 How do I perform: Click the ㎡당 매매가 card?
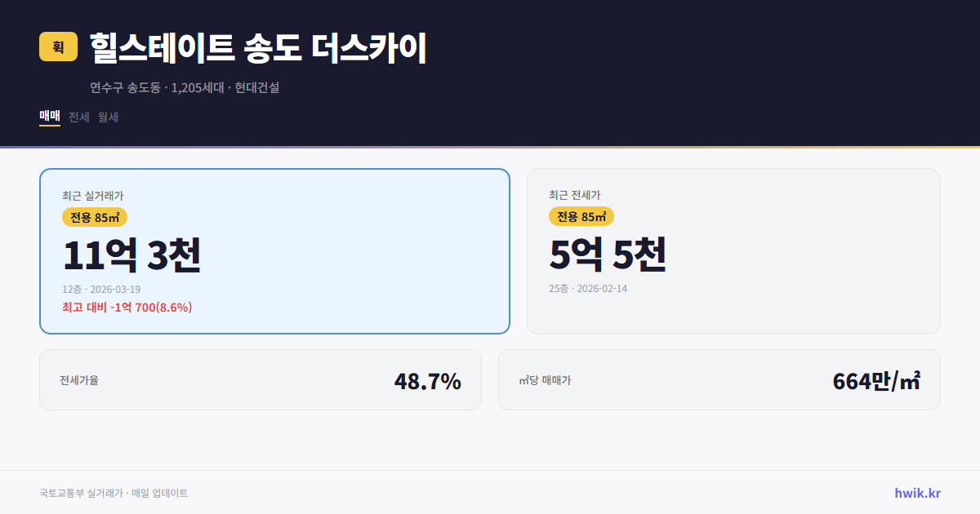pos(719,379)
